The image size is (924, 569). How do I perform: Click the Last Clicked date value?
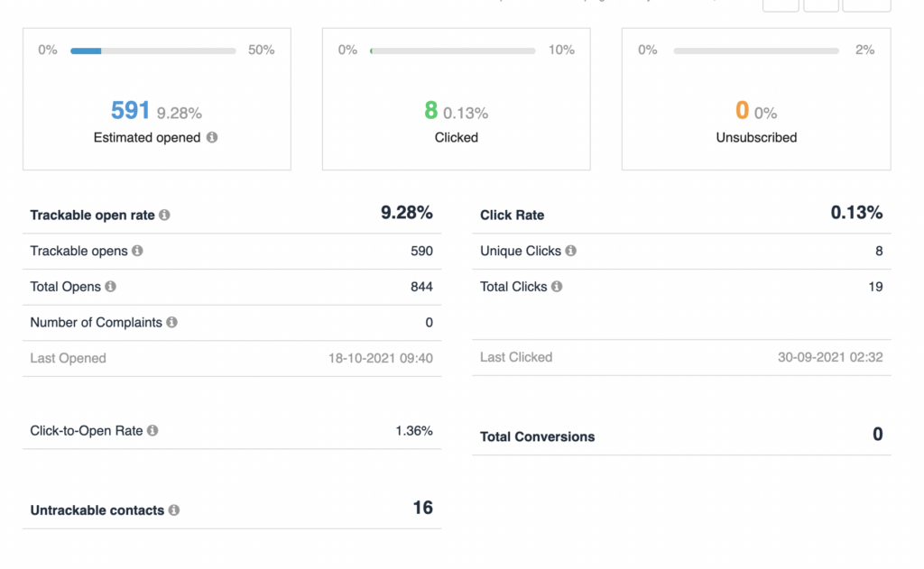click(829, 357)
